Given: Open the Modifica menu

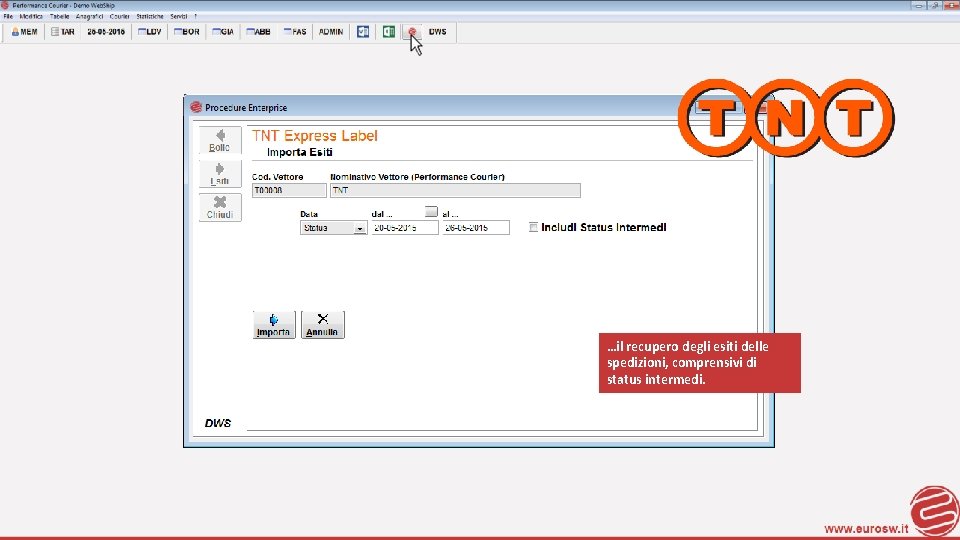Looking at the screenshot, I should pos(31,17).
